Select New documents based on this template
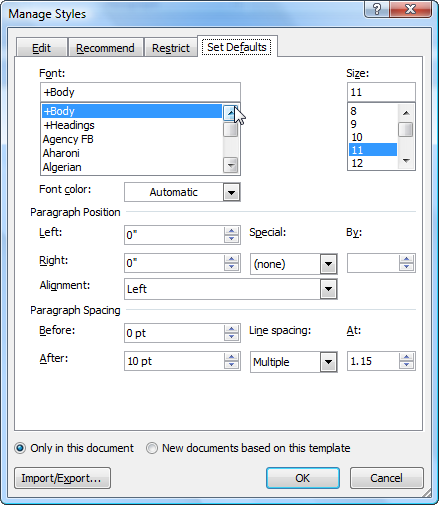439x505 pixels. (x=152, y=448)
